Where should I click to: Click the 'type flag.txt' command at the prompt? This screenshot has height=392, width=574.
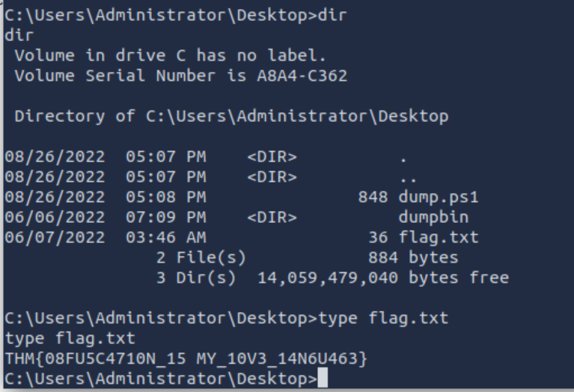[383, 318]
